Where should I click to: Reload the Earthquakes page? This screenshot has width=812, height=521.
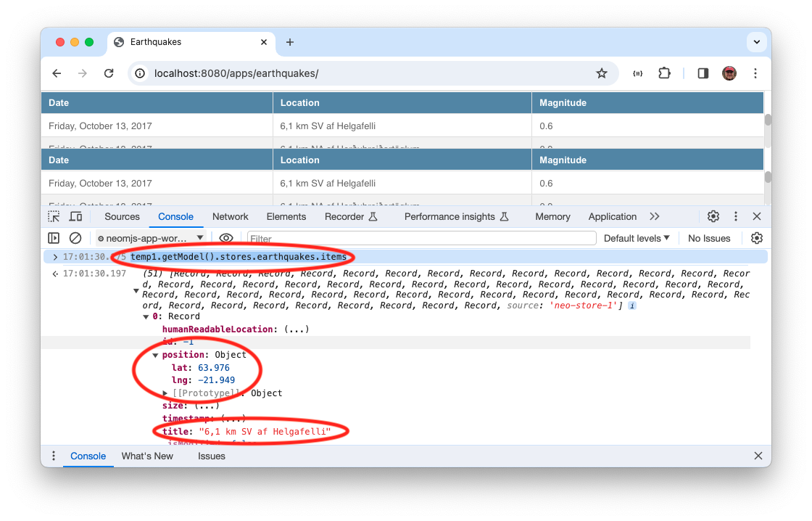pyautogui.click(x=109, y=73)
